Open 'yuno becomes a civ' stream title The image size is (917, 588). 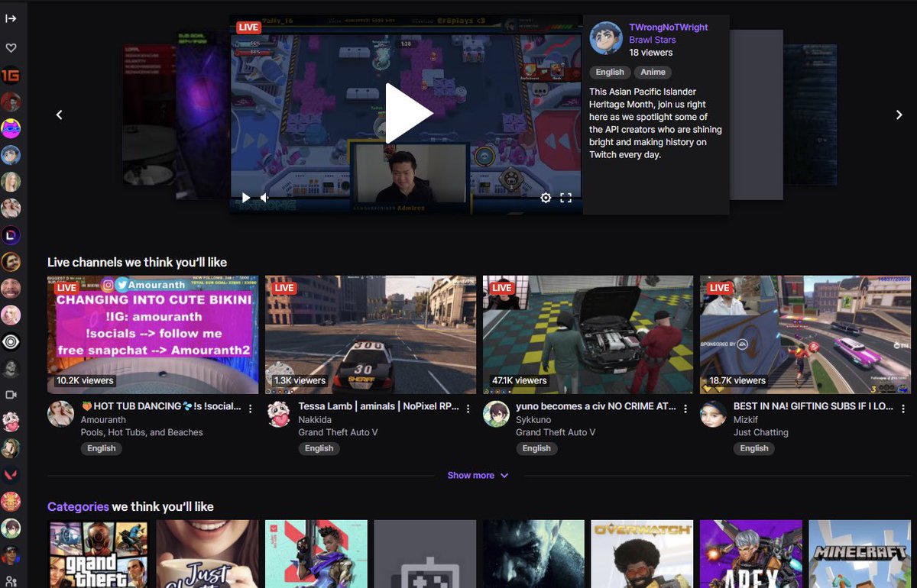click(596, 407)
